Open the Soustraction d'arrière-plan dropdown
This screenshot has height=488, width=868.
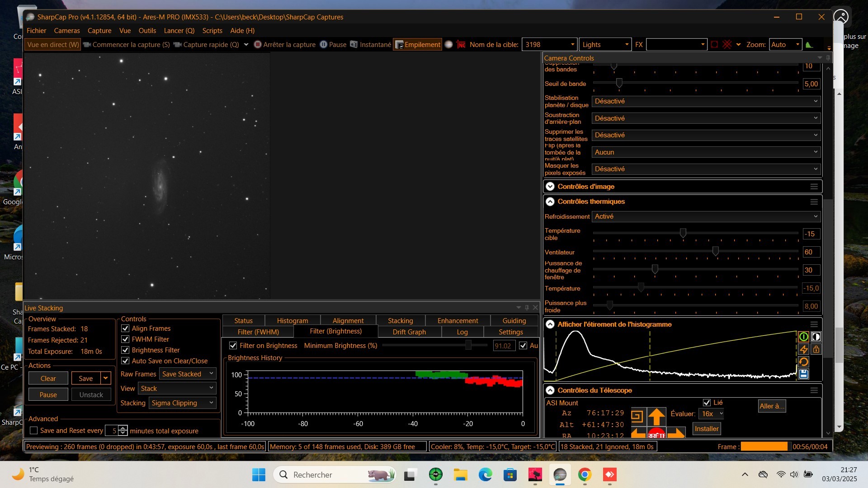click(706, 118)
